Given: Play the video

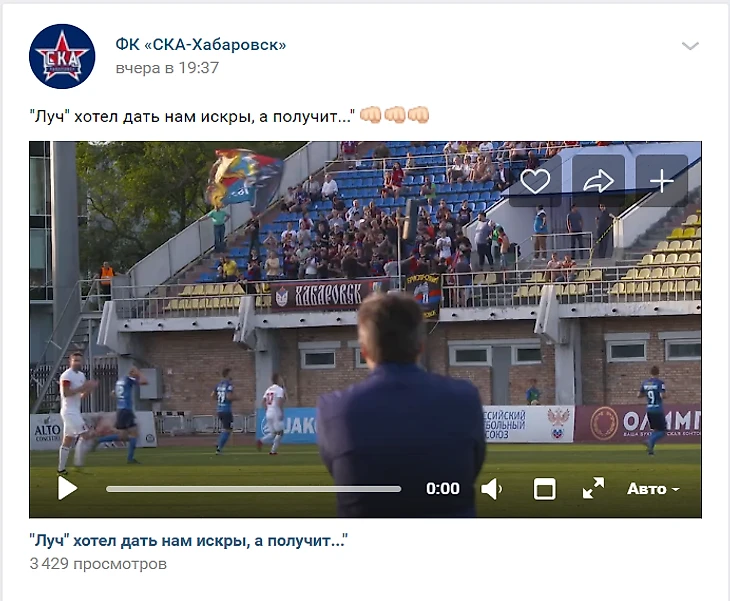Looking at the screenshot, I should point(68,488).
